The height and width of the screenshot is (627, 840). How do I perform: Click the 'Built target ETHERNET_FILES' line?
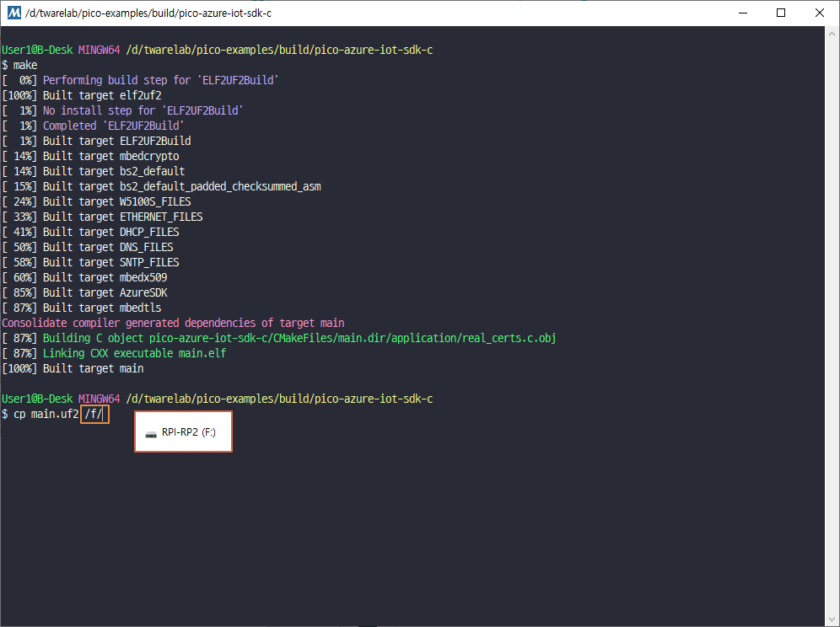(102, 217)
